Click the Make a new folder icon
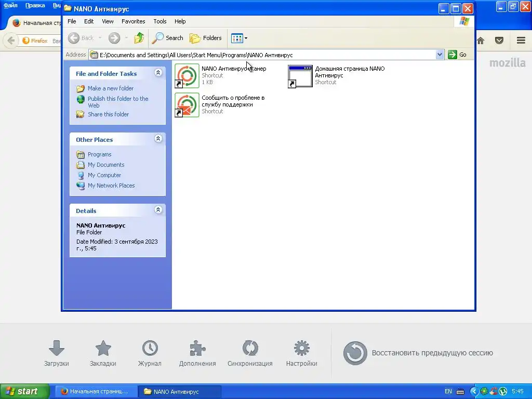Screen dimensions: 532x399 81,88
